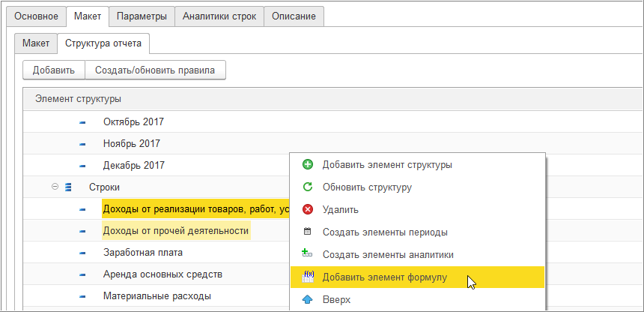This screenshot has width=644, height=312.
Task: Choose Обновить структуру in the context menu
Action: click(366, 187)
